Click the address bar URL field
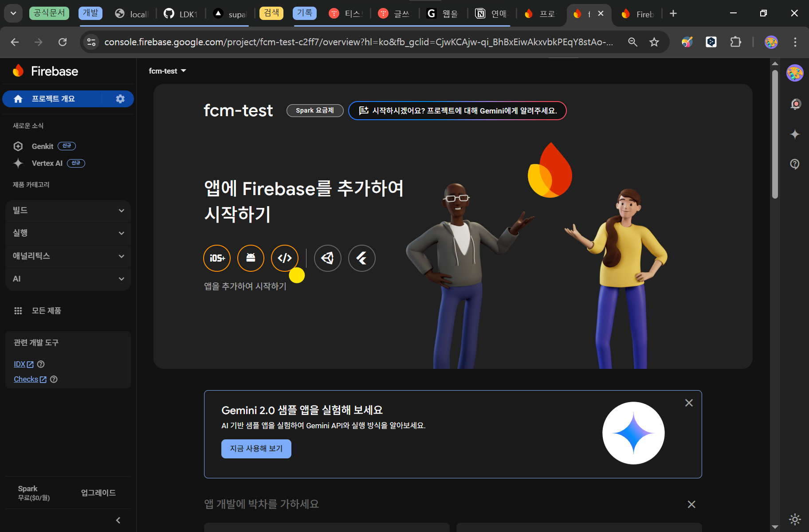 coord(358,42)
